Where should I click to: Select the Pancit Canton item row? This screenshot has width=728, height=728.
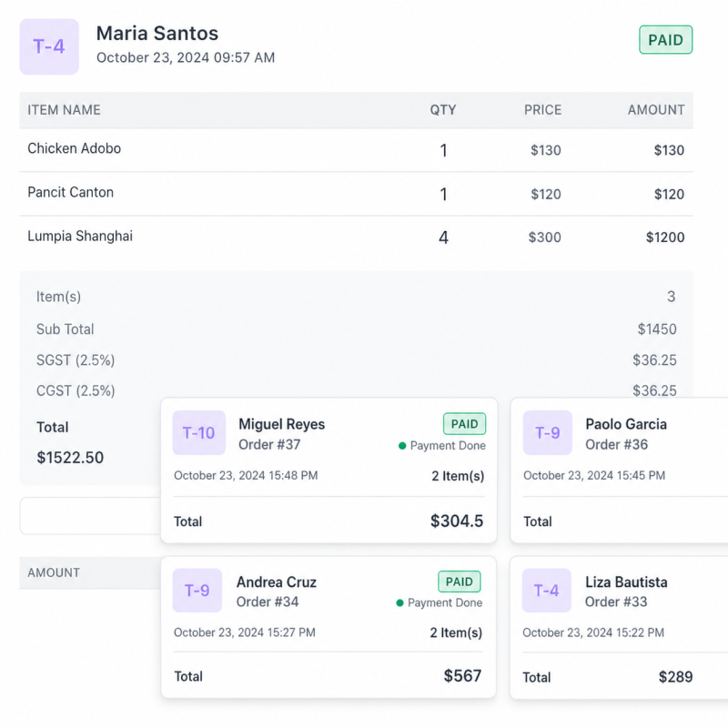coord(356,194)
